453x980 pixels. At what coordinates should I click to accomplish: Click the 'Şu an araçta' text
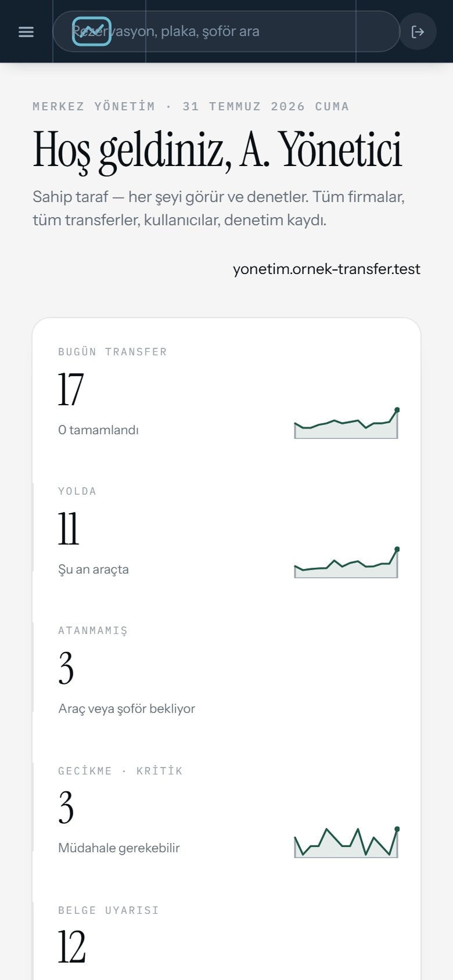pos(94,570)
